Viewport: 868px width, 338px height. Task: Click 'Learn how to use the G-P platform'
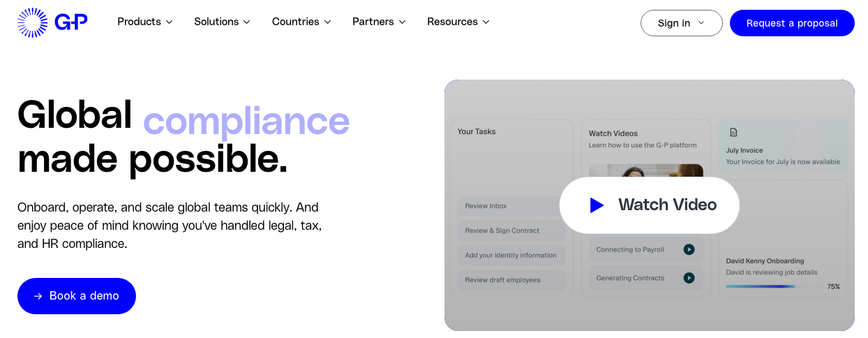(643, 145)
